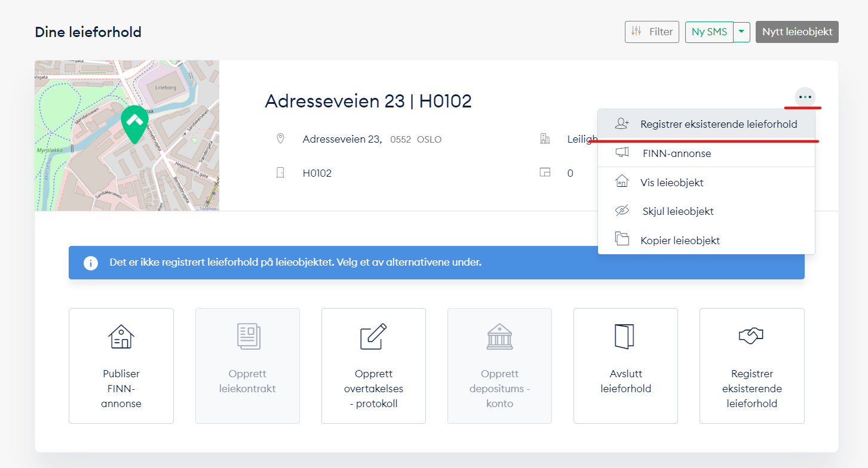Click the pencil icon for overtakelsesprotokoll

(373, 337)
